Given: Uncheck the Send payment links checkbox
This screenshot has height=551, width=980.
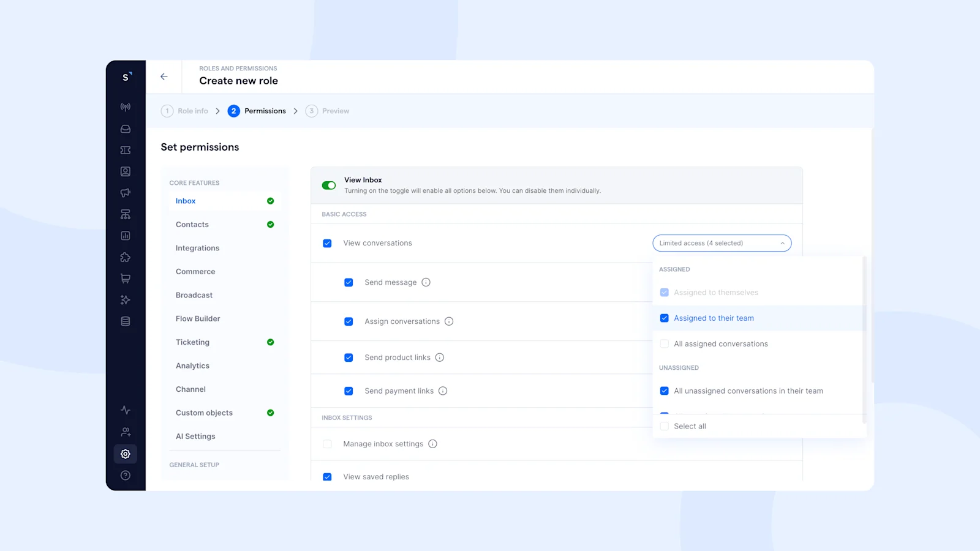Looking at the screenshot, I should coord(349,391).
